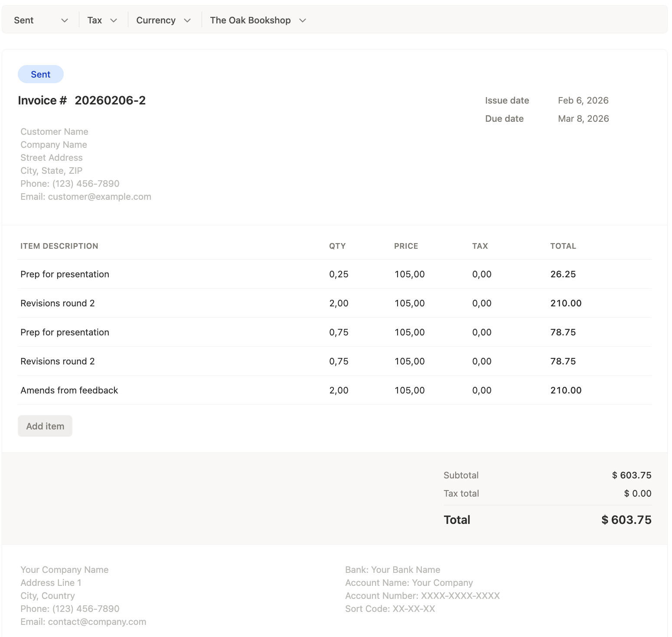Screen dimensions: 672x637
Task: Expand the Tax options dropdown
Action: coord(102,20)
